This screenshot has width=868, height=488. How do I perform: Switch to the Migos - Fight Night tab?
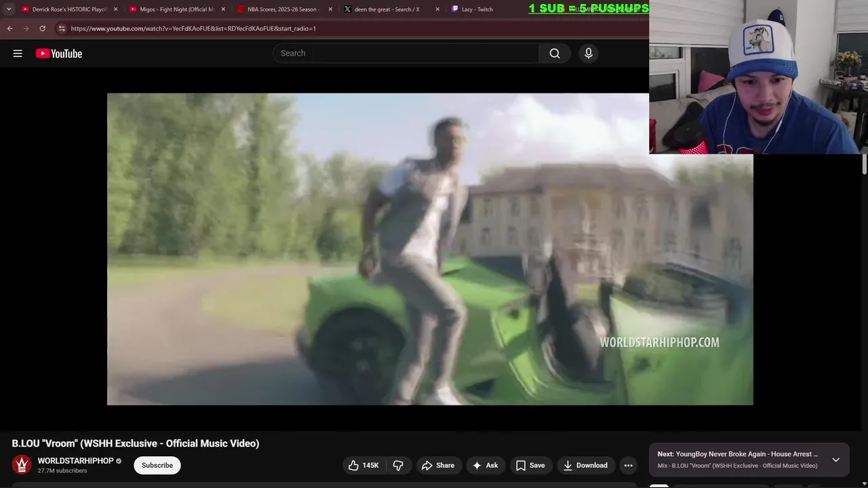tap(176, 9)
